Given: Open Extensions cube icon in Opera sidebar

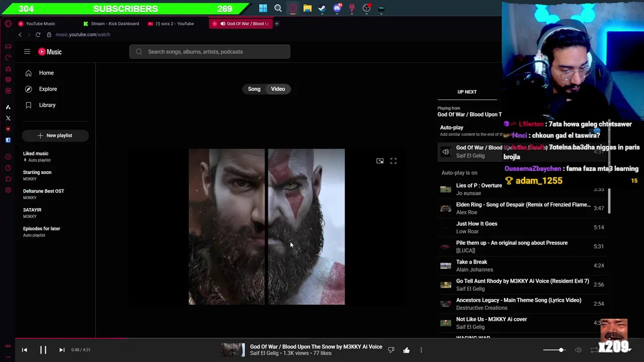Looking at the screenshot, I should (x=8, y=179).
